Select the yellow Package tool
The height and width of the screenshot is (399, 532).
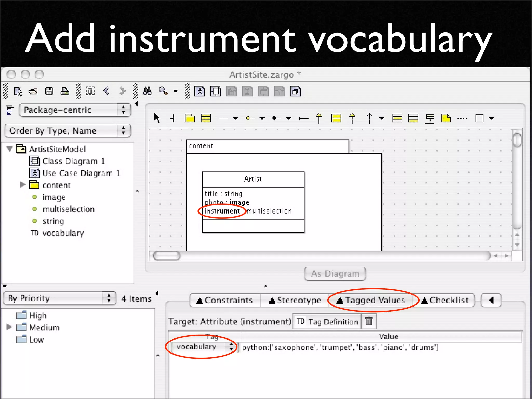tap(190, 118)
